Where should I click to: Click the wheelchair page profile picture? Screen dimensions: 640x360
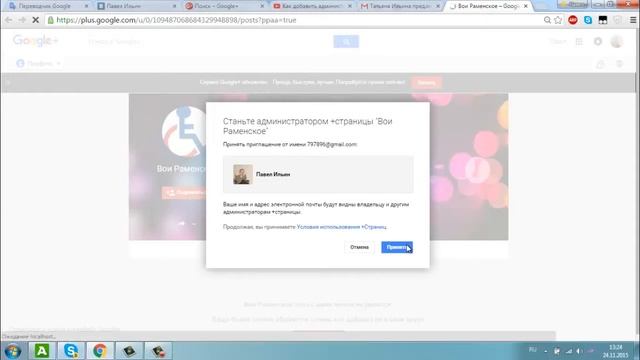[184, 131]
